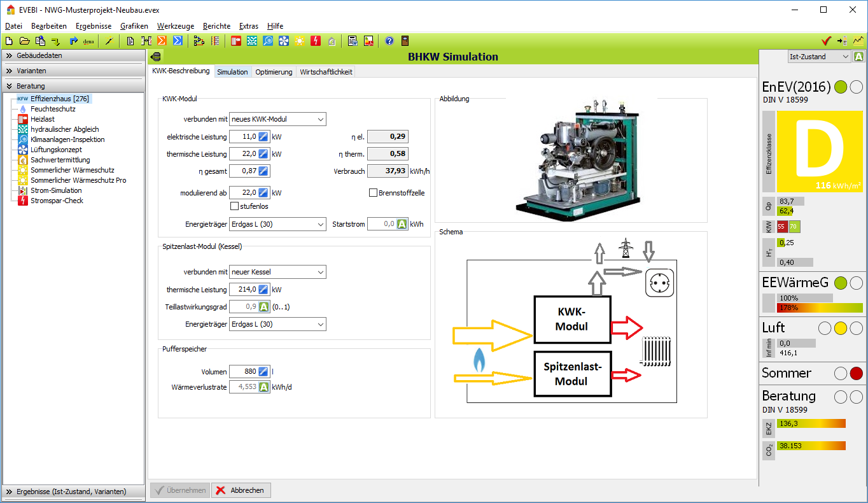This screenshot has height=503, width=868.
Task: Expand Ergebnisse (Ist-Zustand, Varianten) panel
Action: pos(73,492)
